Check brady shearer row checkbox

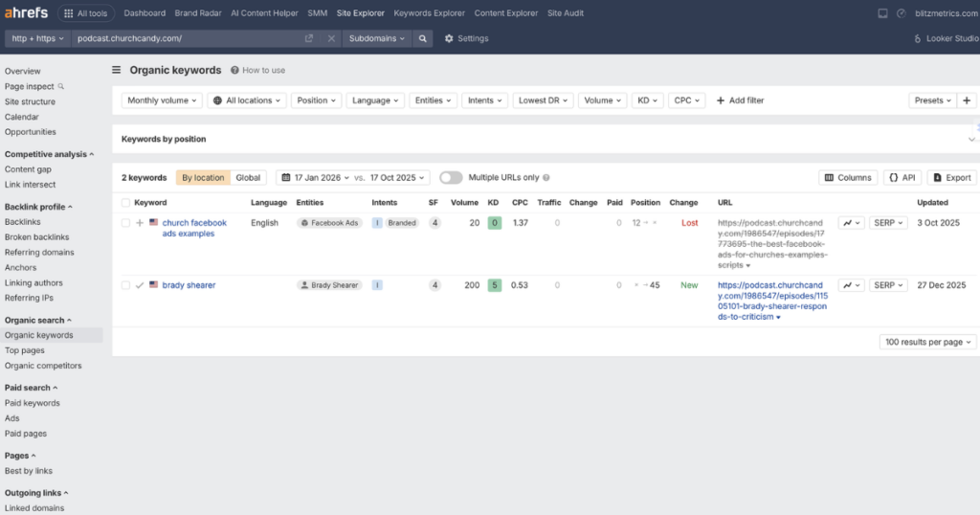(x=125, y=285)
